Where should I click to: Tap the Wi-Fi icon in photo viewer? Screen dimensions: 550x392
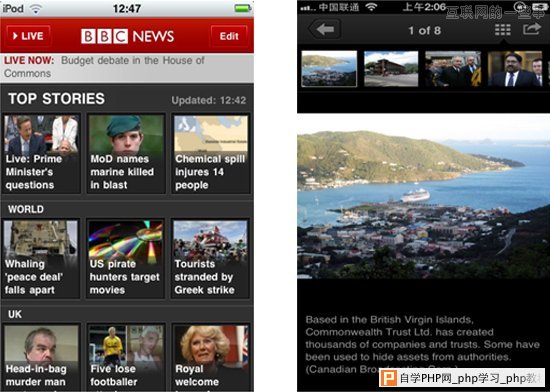click(x=371, y=7)
